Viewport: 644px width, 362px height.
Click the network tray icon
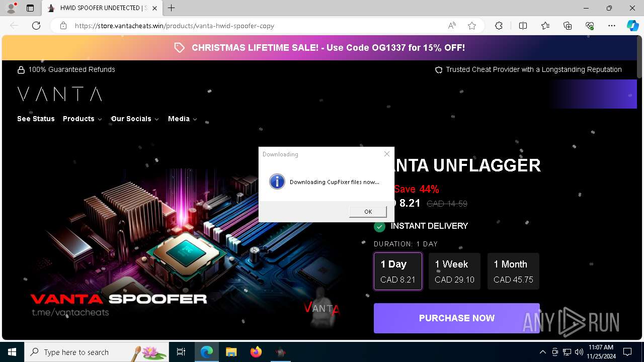click(567, 352)
